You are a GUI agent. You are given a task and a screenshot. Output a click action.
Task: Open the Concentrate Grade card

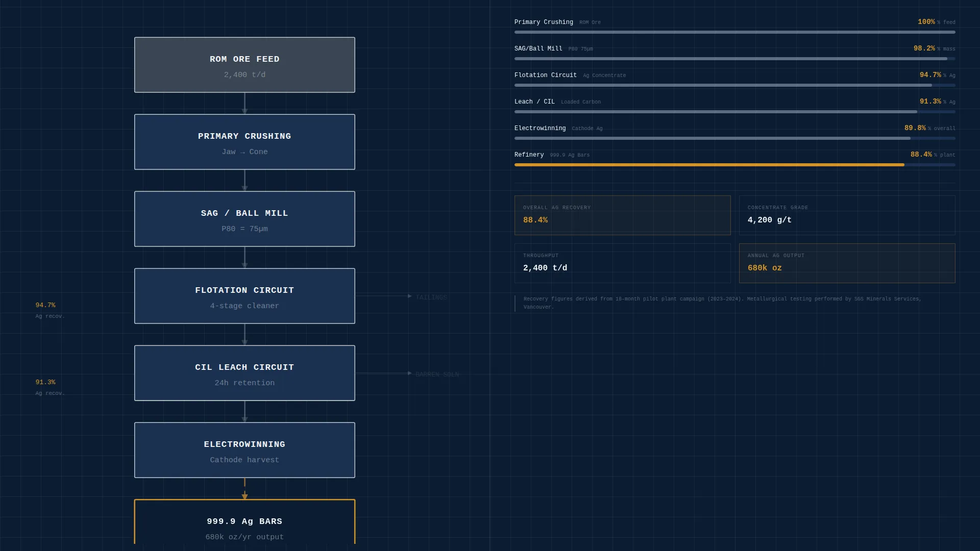[847, 215]
